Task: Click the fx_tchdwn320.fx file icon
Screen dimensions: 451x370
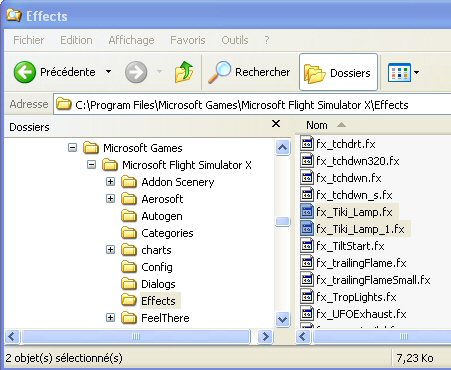Action: click(x=307, y=161)
